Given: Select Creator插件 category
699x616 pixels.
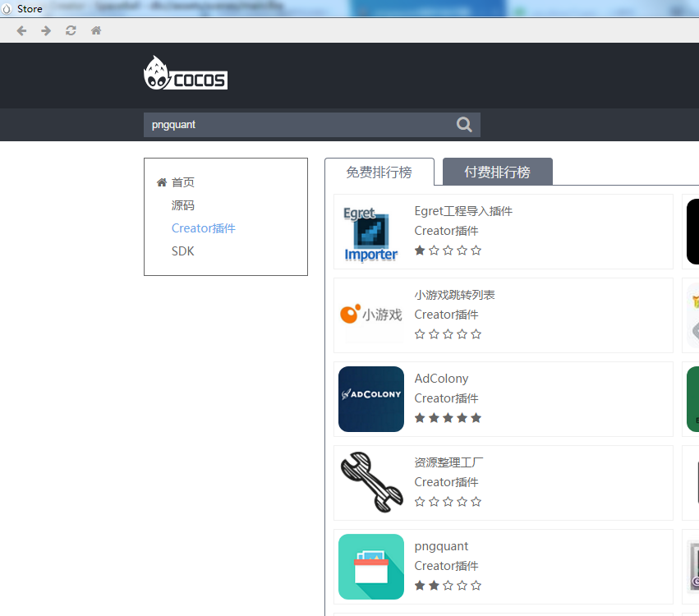Looking at the screenshot, I should (x=203, y=228).
